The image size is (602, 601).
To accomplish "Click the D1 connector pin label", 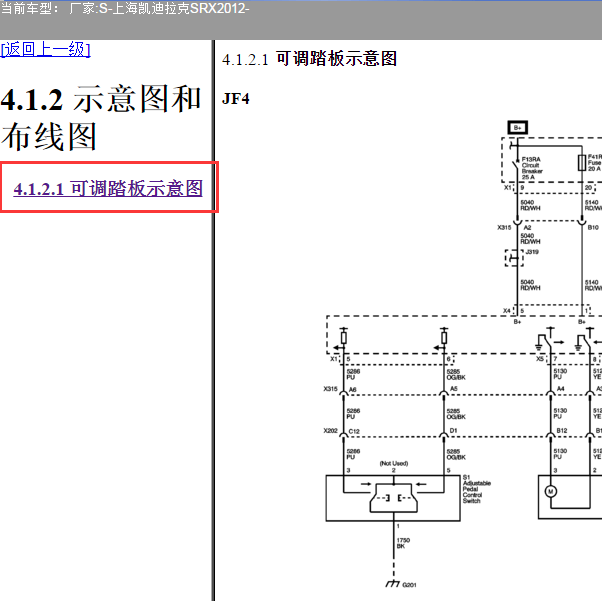I will [453, 430].
